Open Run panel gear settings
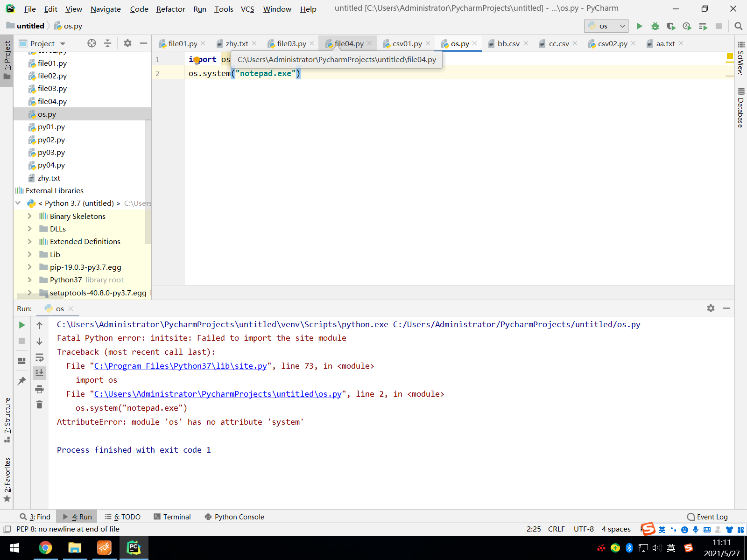 click(x=711, y=308)
